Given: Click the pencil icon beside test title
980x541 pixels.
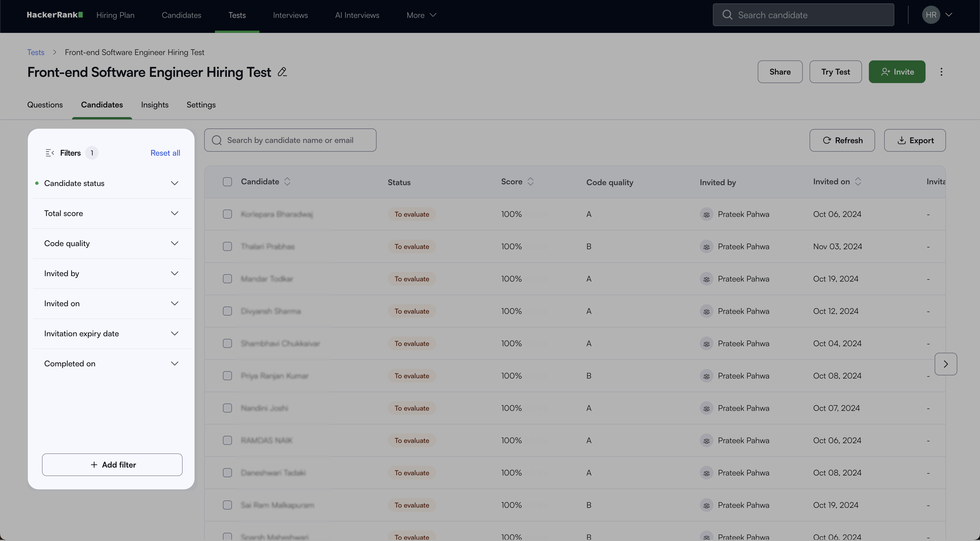Looking at the screenshot, I should (x=282, y=72).
